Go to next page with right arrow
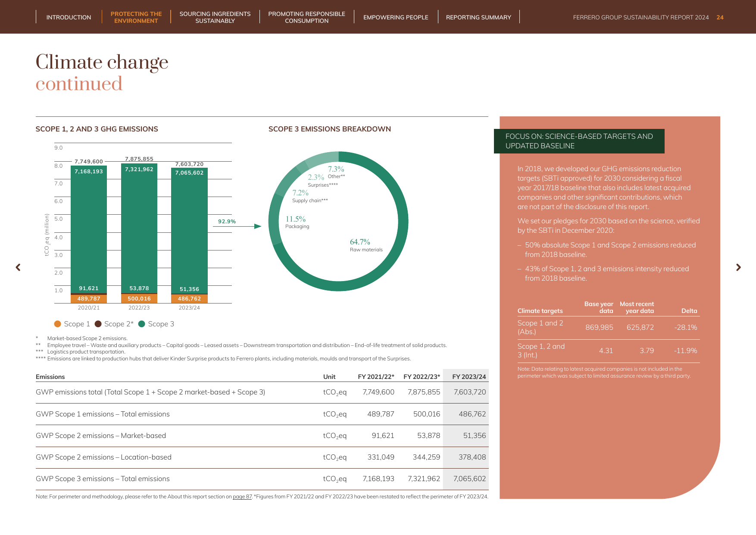Image resolution: width=756 pixels, height=535 pixels. click(x=738, y=267)
